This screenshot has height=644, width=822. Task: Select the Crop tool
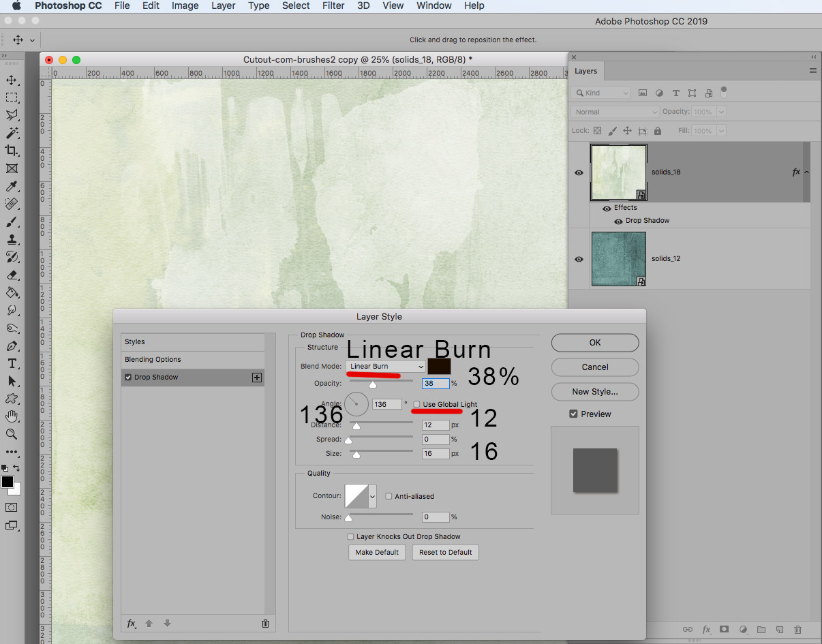tap(12, 151)
